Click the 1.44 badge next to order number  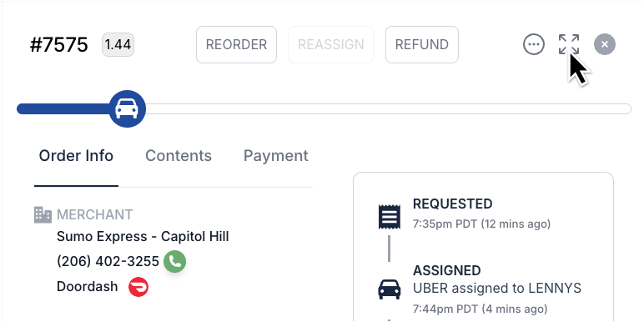(x=118, y=44)
